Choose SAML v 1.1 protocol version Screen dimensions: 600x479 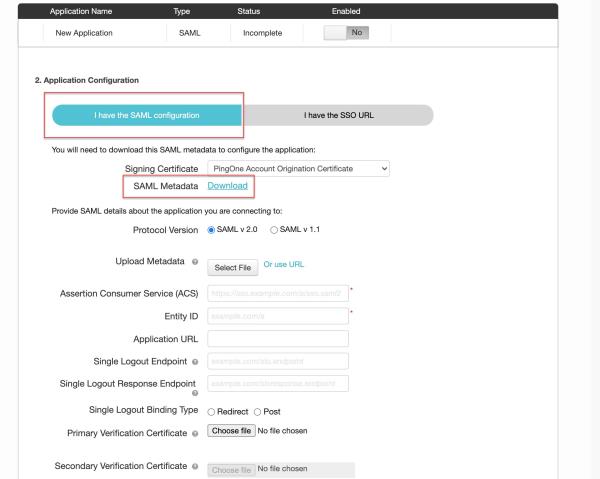click(274, 230)
